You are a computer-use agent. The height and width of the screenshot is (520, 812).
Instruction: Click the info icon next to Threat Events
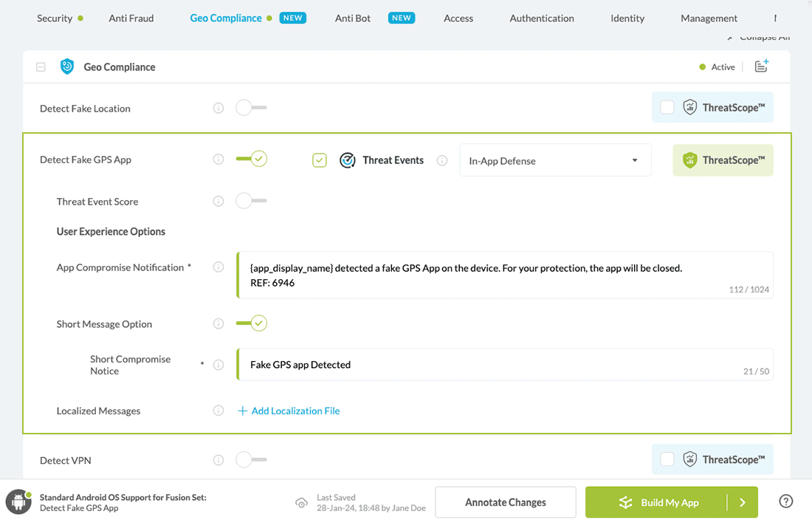(442, 160)
